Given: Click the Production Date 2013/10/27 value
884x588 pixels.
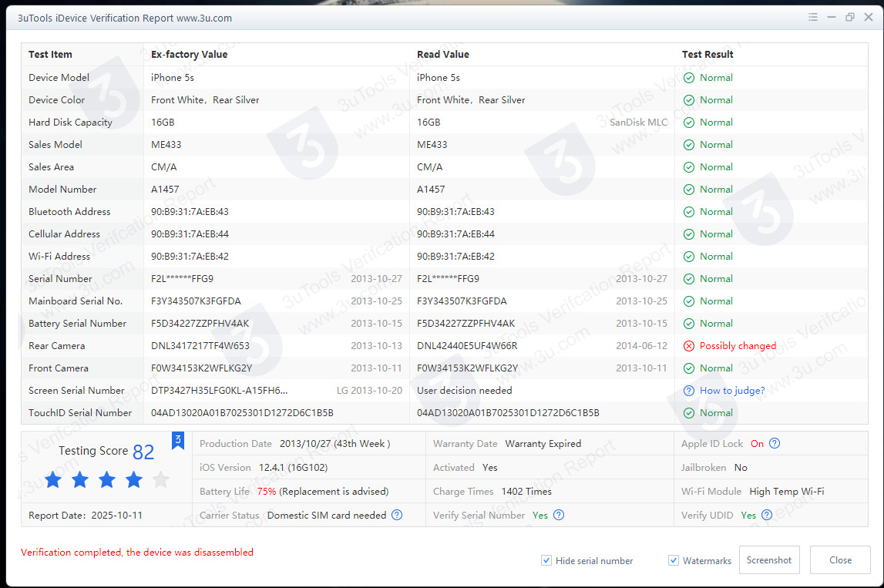Looking at the screenshot, I should 334,444.
